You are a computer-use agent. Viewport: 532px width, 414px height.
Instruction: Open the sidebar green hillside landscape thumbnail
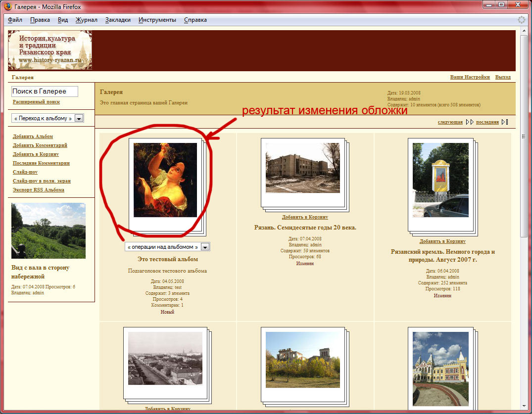48,231
